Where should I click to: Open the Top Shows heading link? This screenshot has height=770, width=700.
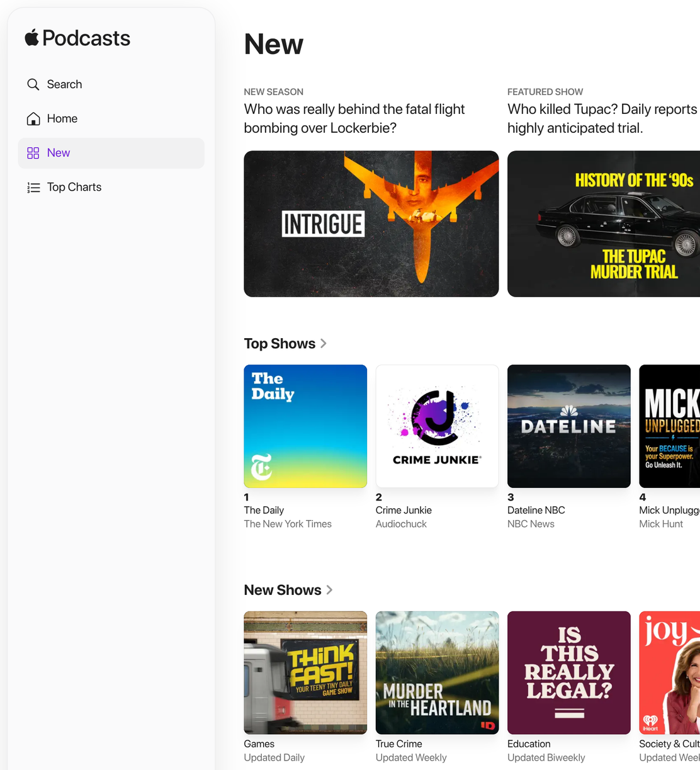pyautogui.click(x=279, y=344)
